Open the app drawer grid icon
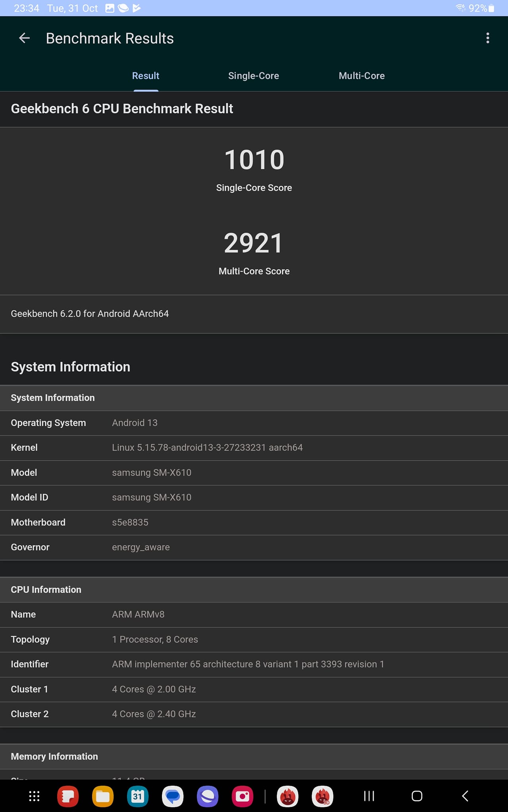This screenshot has width=508, height=812. 34,796
